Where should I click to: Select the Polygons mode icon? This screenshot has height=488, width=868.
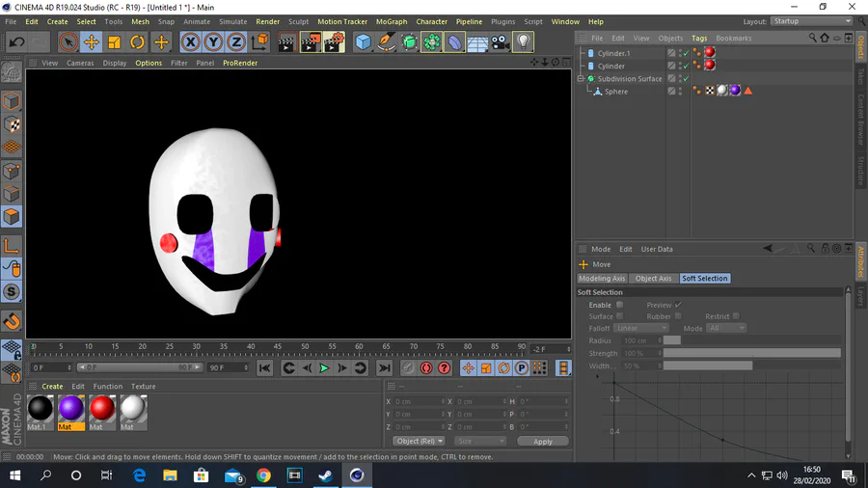(x=11, y=216)
